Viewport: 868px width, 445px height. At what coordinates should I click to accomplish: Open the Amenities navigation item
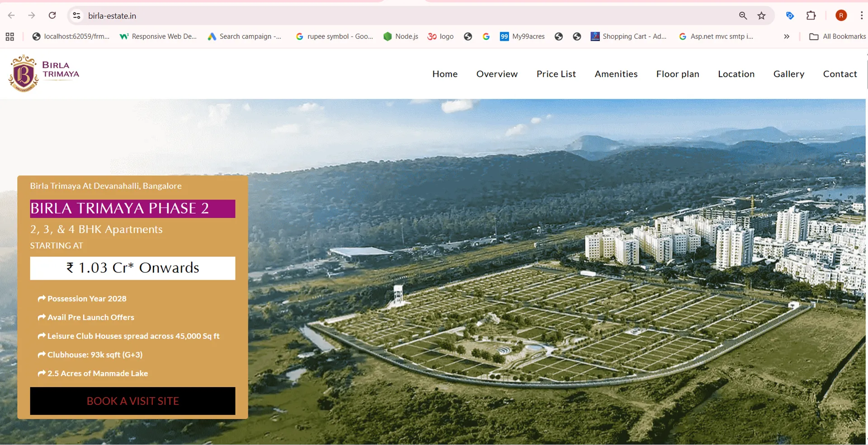616,74
